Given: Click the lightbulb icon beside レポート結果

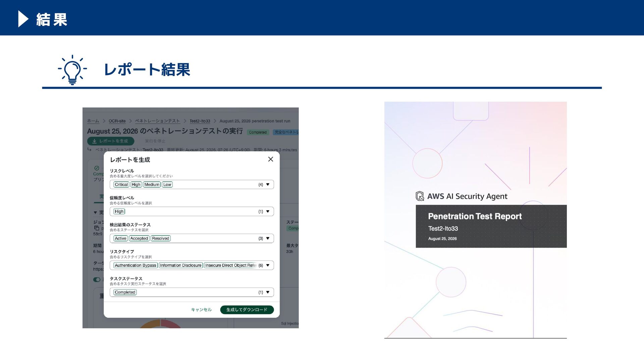Looking at the screenshot, I should pyautogui.click(x=72, y=70).
